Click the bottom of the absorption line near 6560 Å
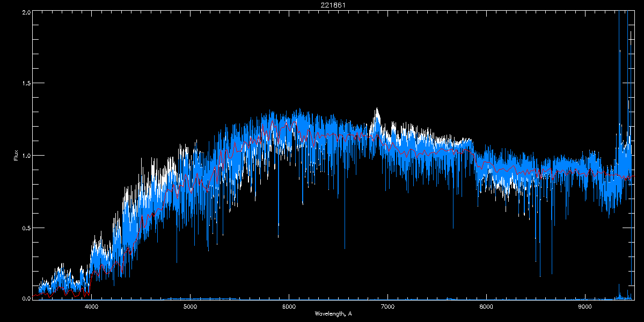This screenshot has width=644, height=322. pyautogui.click(x=345, y=248)
